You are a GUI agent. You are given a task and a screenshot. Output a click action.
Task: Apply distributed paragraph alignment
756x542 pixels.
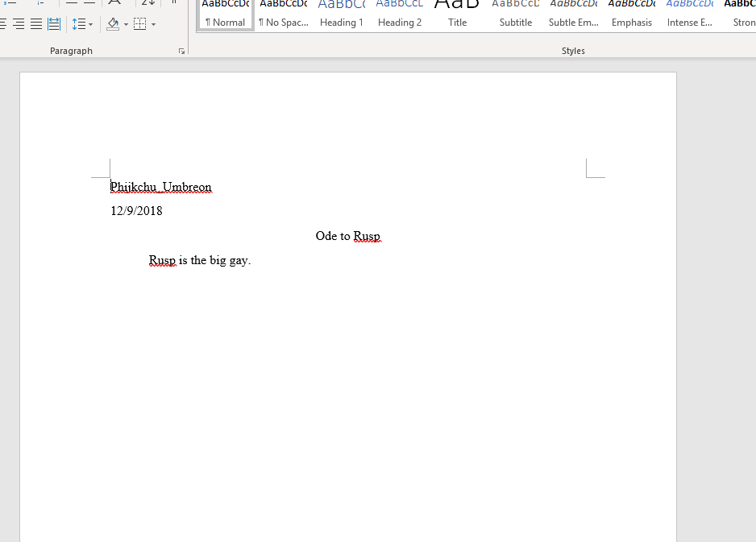coord(54,23)
